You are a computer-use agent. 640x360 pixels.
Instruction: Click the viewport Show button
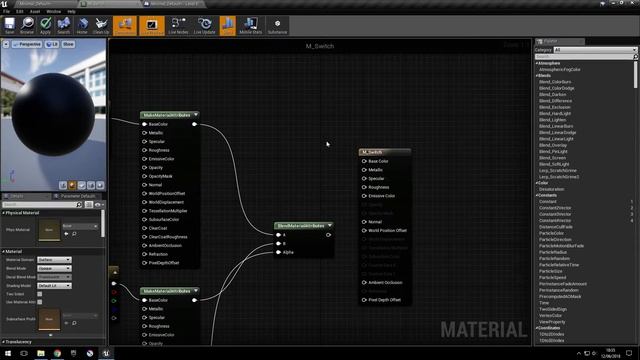pyautogui.click(x=68, y=44)
